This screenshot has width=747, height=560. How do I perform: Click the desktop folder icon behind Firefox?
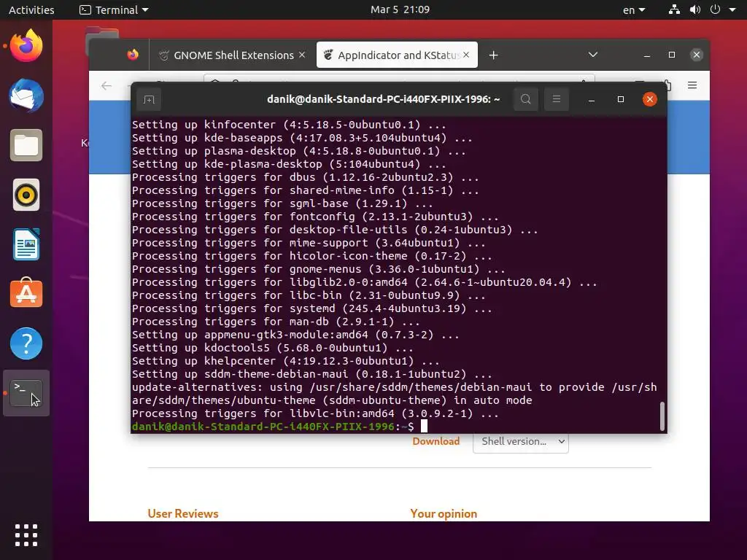102,34
